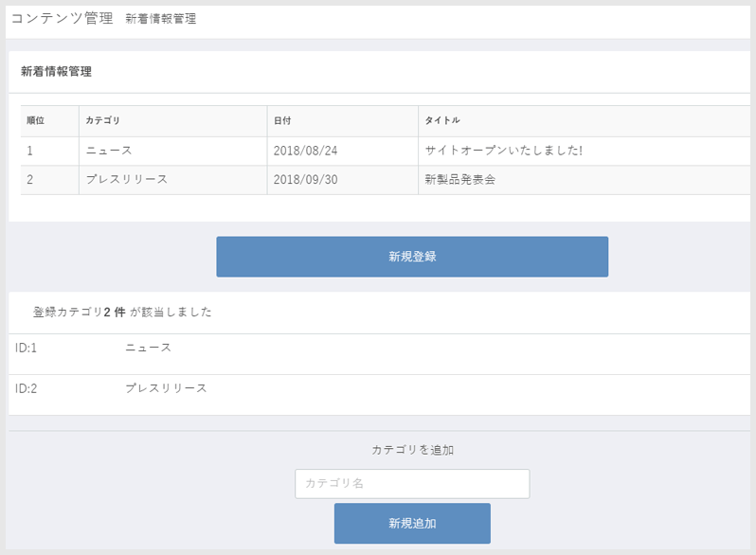Click the 新着情報管理 panel title
Screen dimensions: 756x555
(x=56, y=71)
